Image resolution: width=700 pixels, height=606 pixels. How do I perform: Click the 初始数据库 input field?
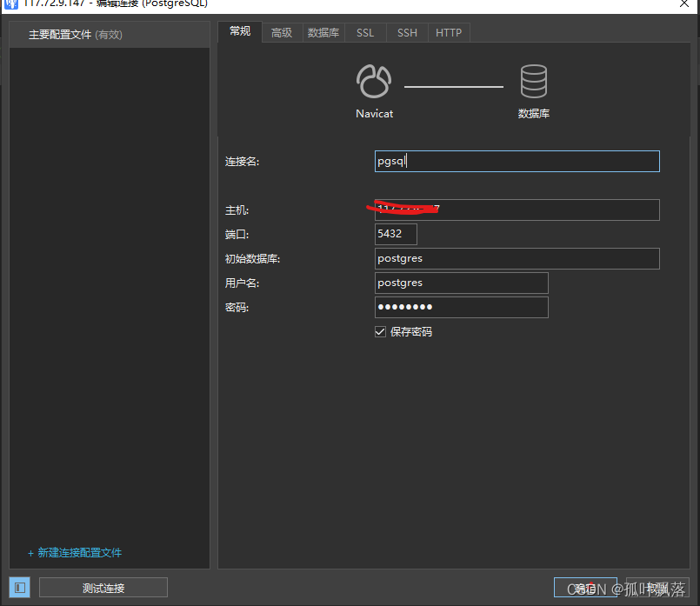click(517, 258)
